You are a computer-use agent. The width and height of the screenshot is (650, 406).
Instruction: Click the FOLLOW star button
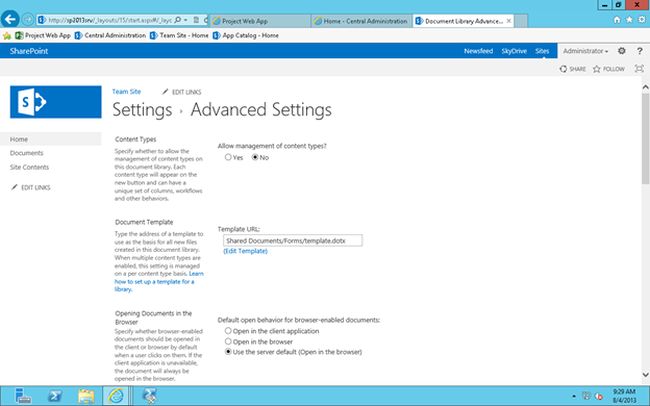(609, 69)
